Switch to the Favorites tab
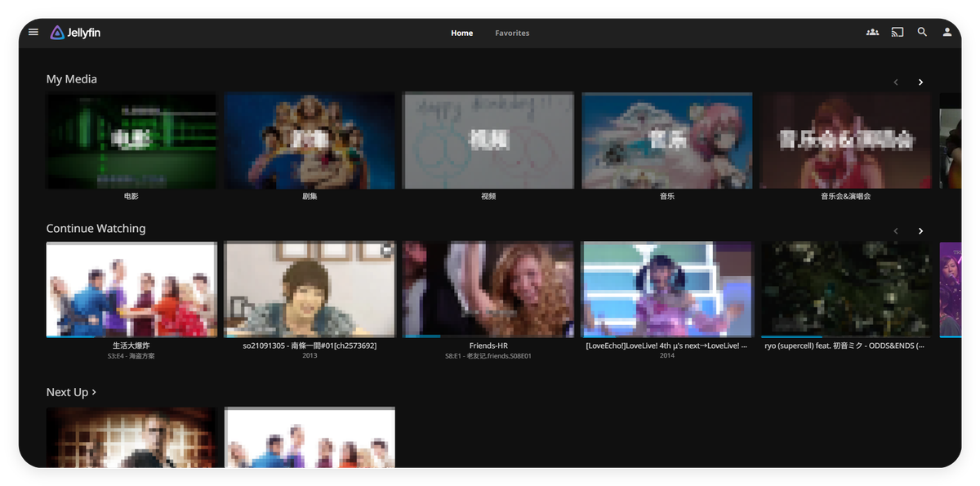Screen dimensions: 980x486 point(512,33)
